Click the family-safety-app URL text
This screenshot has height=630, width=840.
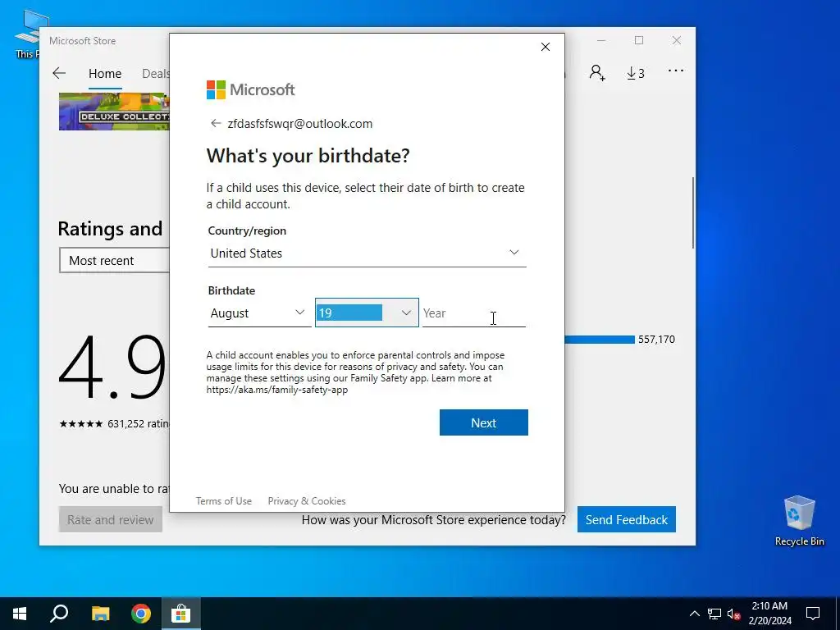pos(277,390)
